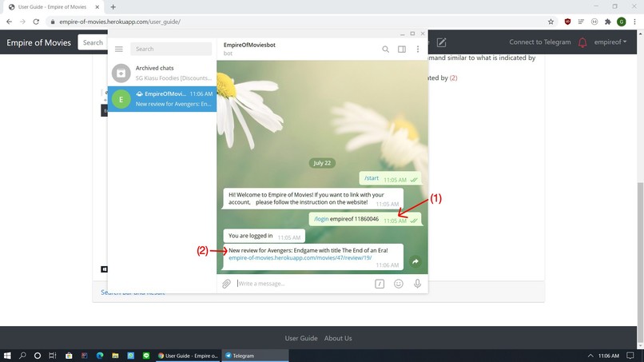
Task: Open uBlock extension icon
Action: (x=567, y=22)
